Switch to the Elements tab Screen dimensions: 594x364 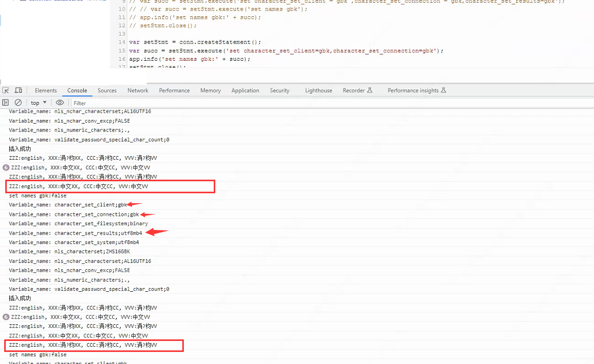tap(46, 91)
